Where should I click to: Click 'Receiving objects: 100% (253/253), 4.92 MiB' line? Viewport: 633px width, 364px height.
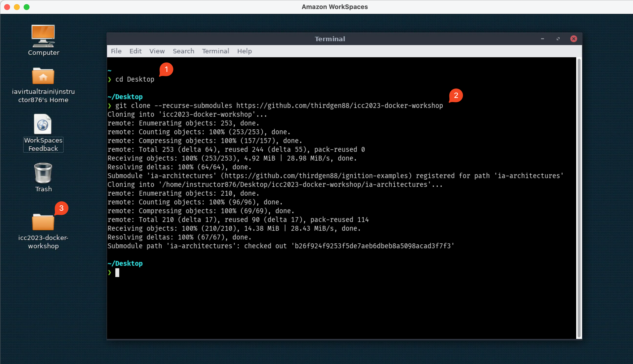[x=232, y=158]
